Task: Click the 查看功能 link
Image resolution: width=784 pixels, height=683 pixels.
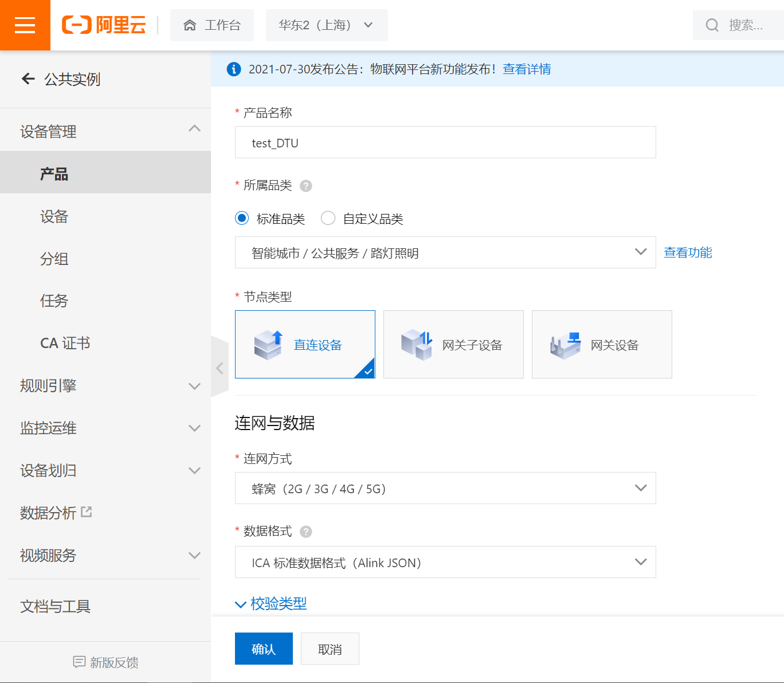Action: pyautogui.click(x=688, y=252)
